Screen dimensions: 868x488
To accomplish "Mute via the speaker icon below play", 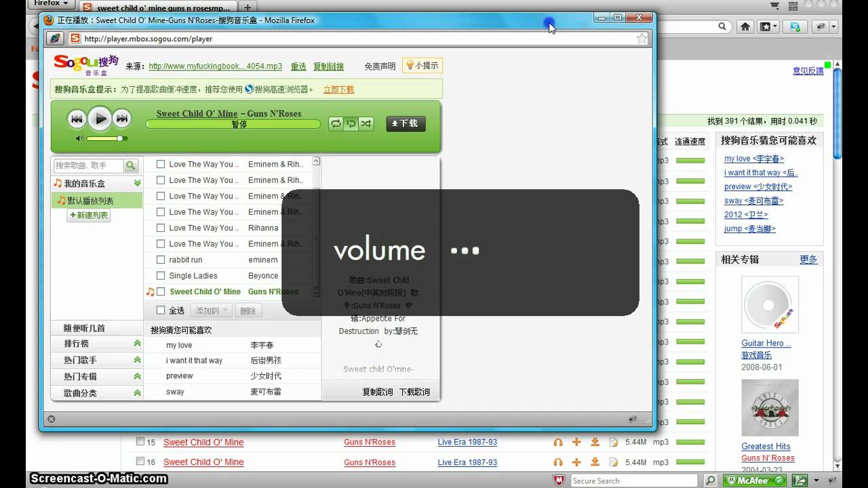I will point(80,138).
